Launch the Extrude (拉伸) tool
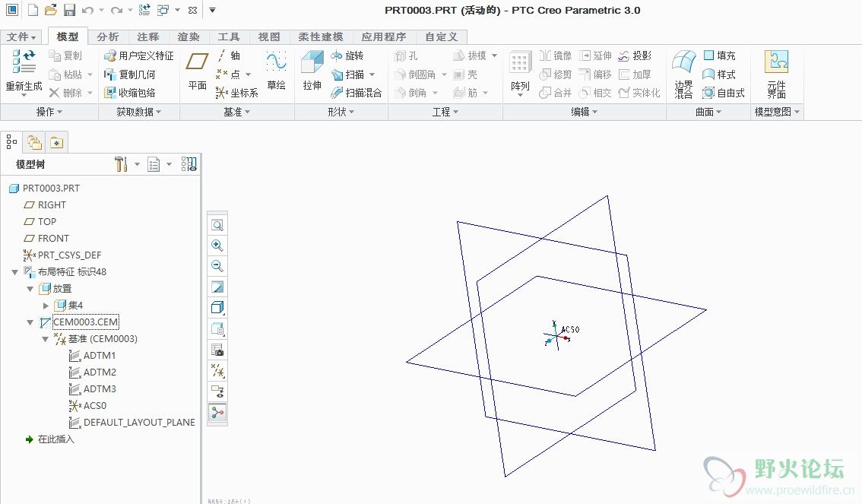This screenshot has width=862, height=504. click(312, 71)
